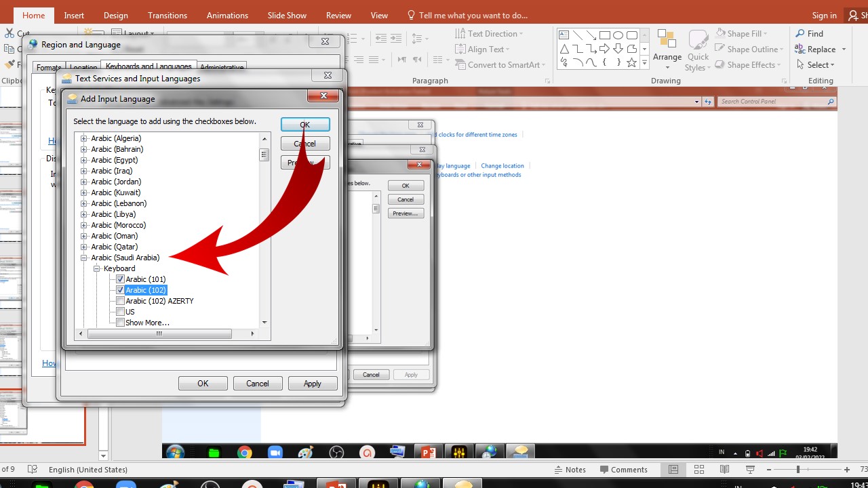Check the US keyboard checkbox

click(x=120, y=312)
